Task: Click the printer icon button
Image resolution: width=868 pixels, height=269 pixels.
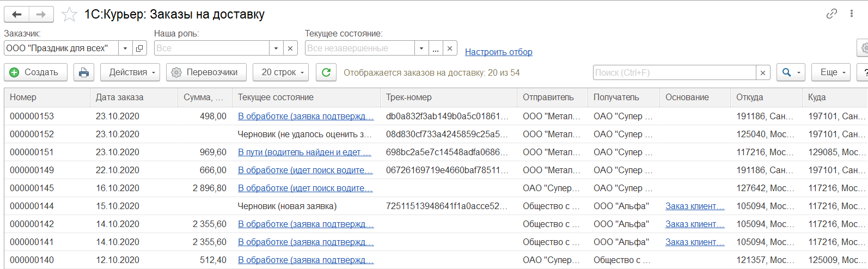Action: 84,72
